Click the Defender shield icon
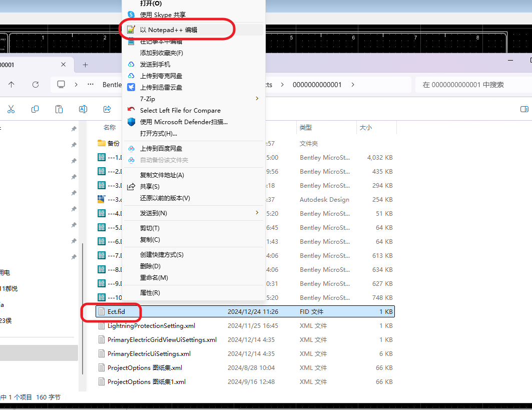Screen dimensions: 532x410 (x=131, y=122)
